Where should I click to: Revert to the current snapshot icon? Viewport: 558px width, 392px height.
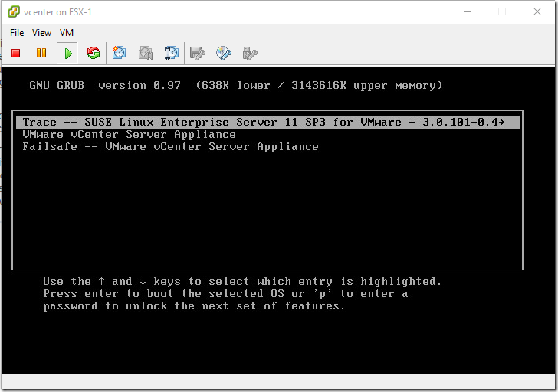pyautogui.click(x=146, y=54)
